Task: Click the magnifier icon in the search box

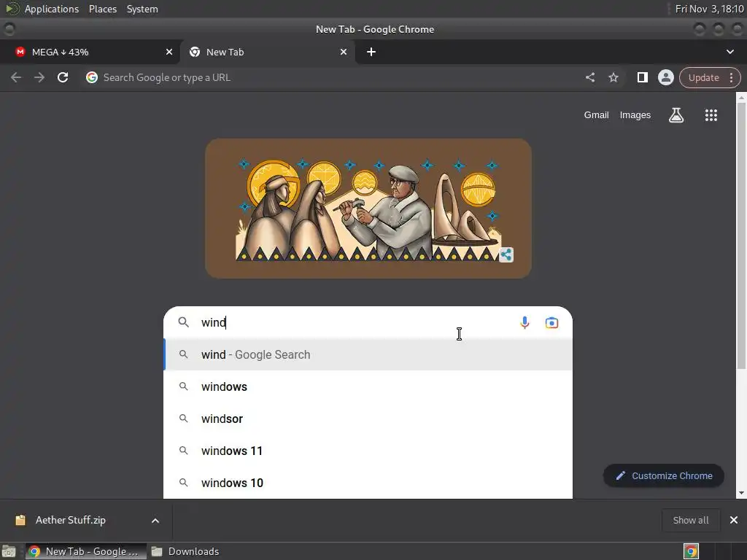Action: 183,322
